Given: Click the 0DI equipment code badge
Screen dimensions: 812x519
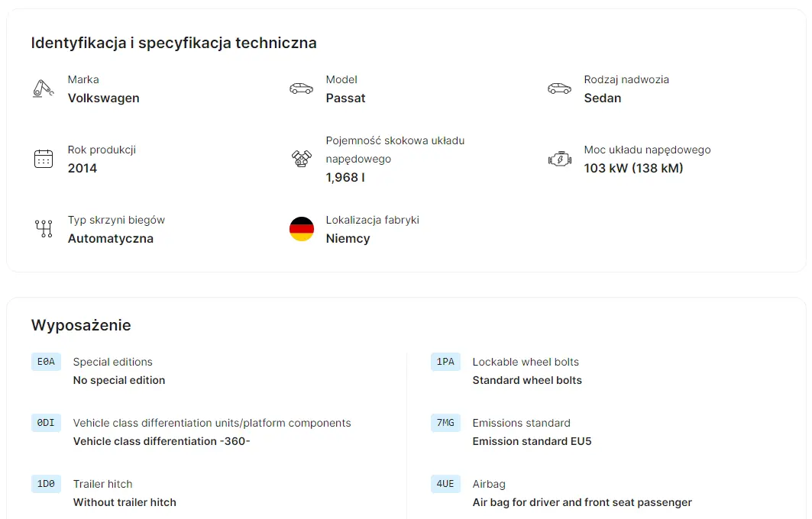Looking at the screenshot, I should pyautogui.click(x=46, y=423).
